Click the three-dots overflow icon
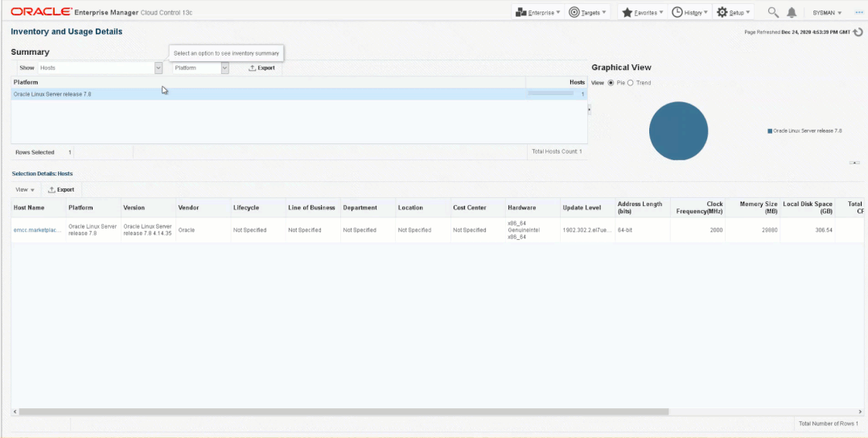 (x=856, y=13)
